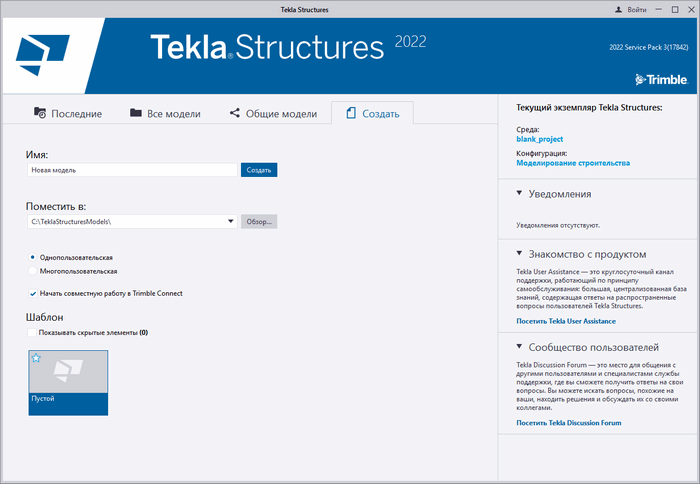This screenshot has width=700, height=484.
Task: Click the Trimble logo in banner
Action: click(658, 80)
